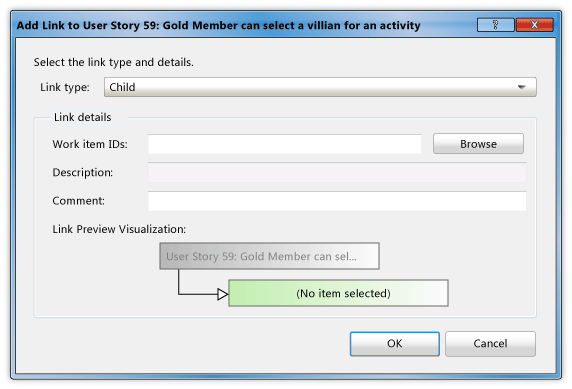572x389 pixels.
Task: Click the Link Preview Visualization label
Action: tap(119, 229)
